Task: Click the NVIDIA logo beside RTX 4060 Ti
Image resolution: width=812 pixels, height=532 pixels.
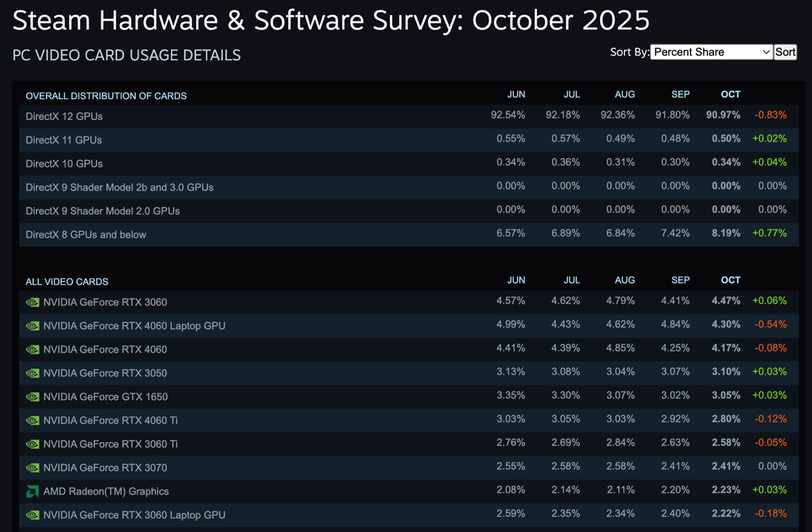Action: tap(32, 420)
